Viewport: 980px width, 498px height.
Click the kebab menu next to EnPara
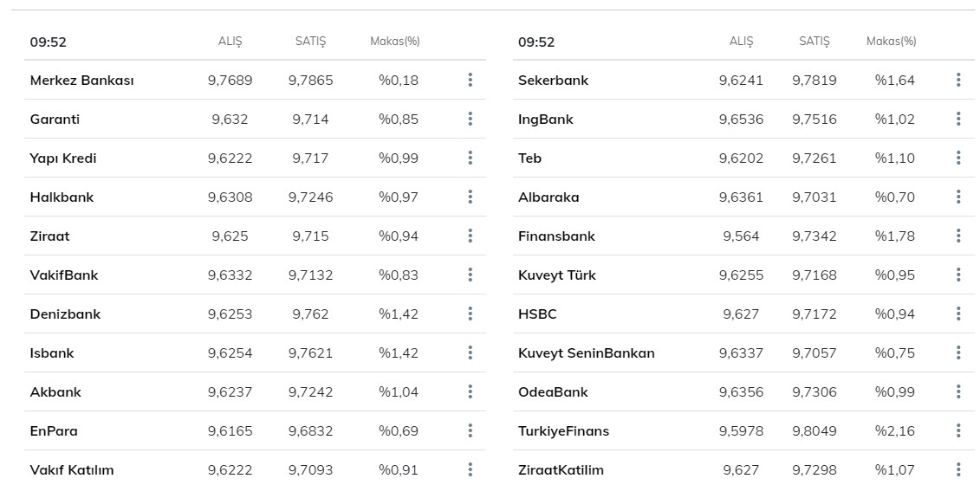pos(470,430)
